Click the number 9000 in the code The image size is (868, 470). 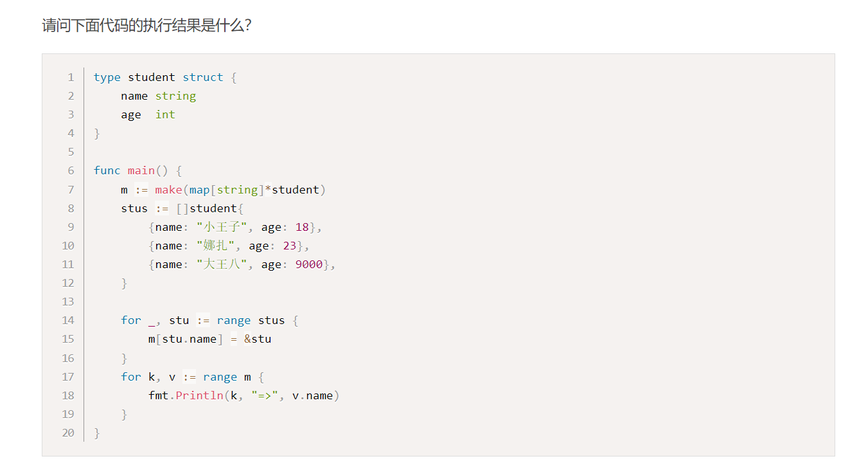[309, 264]
